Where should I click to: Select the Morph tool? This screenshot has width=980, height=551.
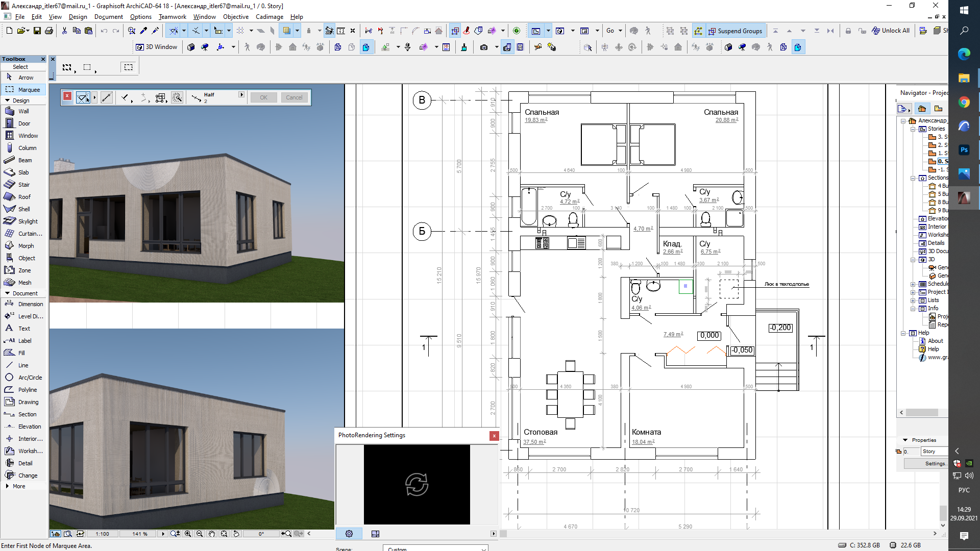click(x=23, y=246)
